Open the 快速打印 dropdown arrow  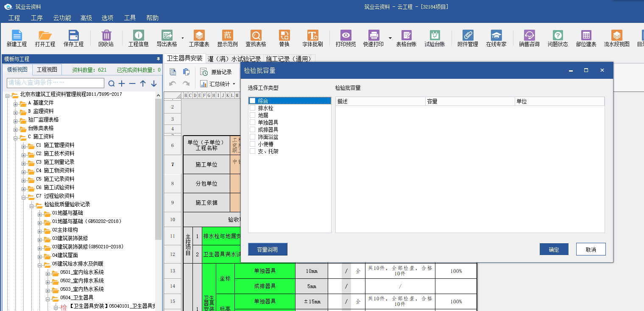coord(390,38)
